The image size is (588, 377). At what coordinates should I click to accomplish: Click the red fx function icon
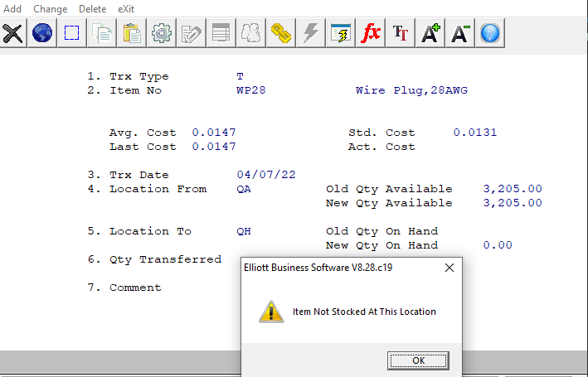(370, 33)
